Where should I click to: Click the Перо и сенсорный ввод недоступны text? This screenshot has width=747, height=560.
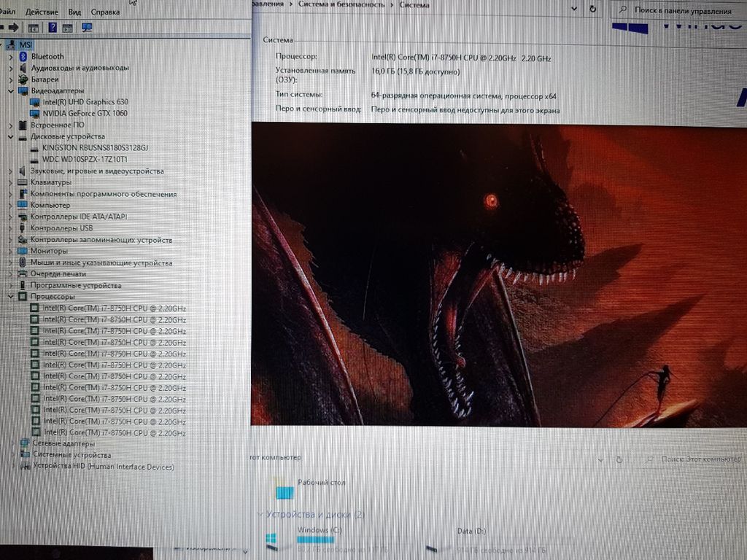(x=465, y=110)
